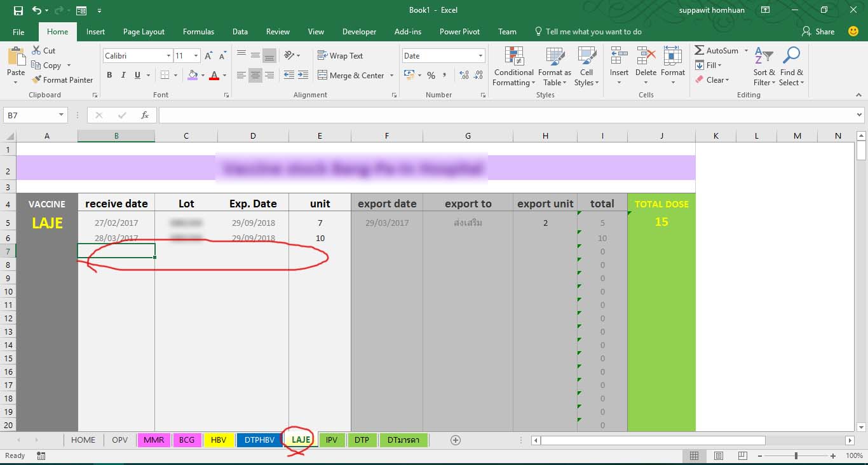Expand the formula bar
Viewport: 868px width, 465px height.
[x=860, y=115]
